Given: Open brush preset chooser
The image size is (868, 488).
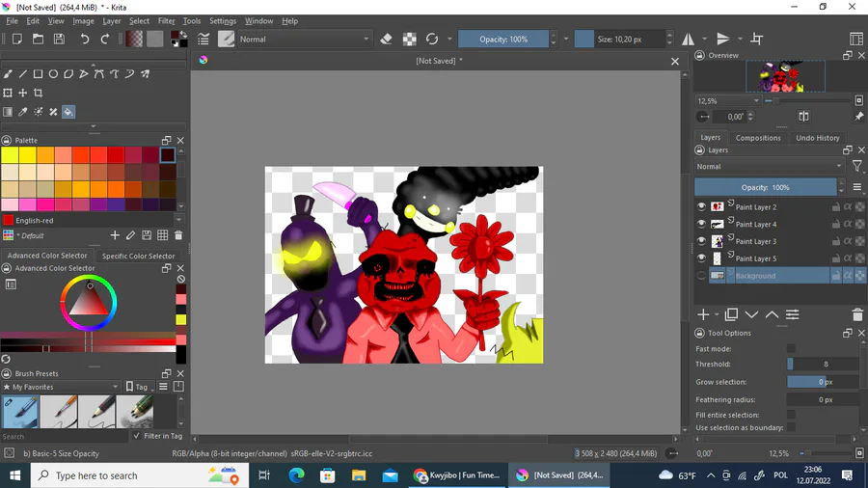Looking at the screenshot, I should pos(226,40).
